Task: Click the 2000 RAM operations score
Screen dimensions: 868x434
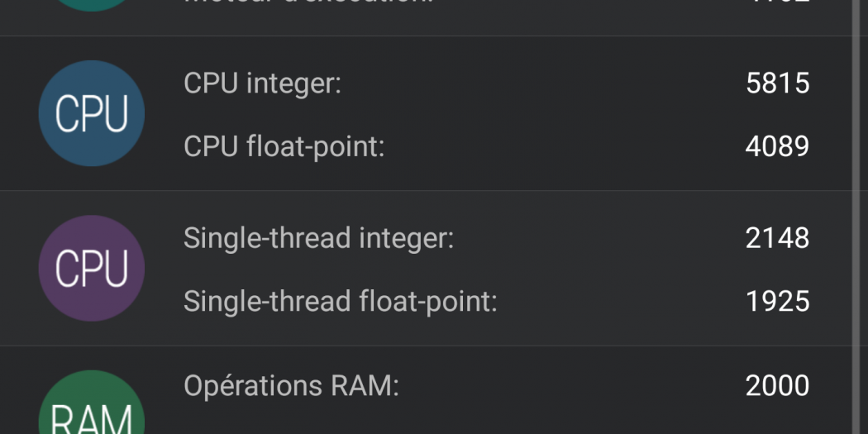Action: [x=777, y=386]
